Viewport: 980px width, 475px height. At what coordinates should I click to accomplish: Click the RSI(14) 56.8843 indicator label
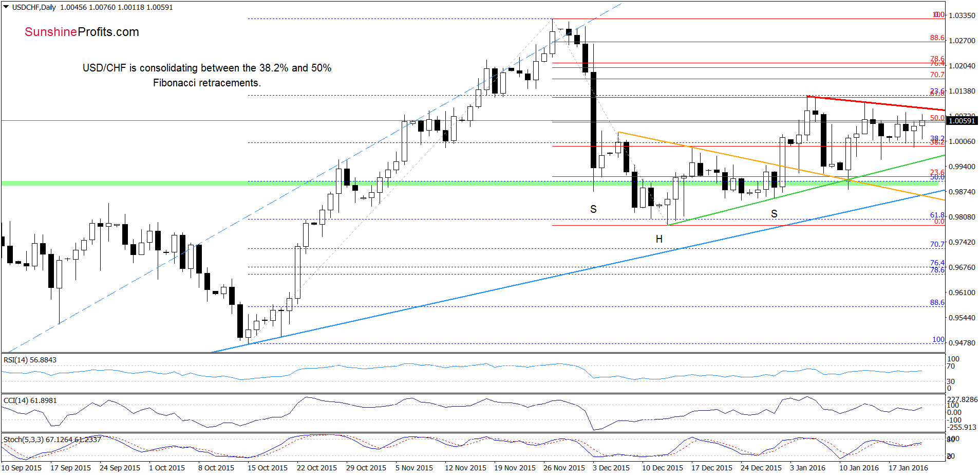tap(30, 360)
